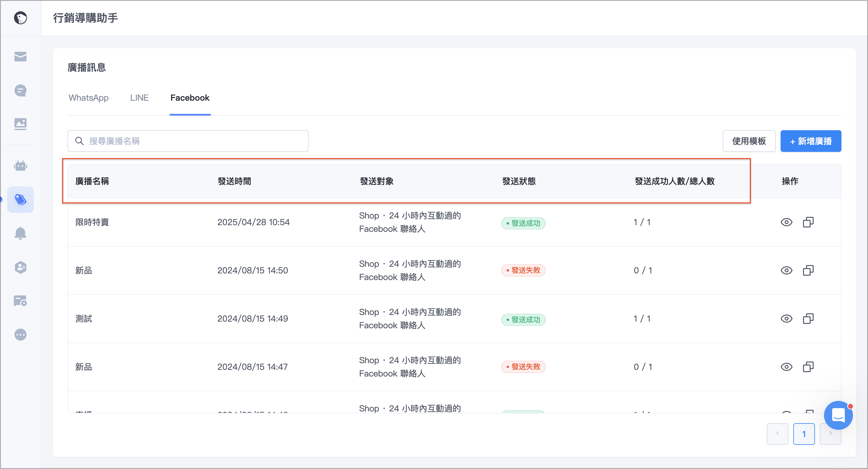Viewport: 868px width, 469px height.
Task: View the 新品 14:50 broadcast details
Action: [x=786, y=271]
